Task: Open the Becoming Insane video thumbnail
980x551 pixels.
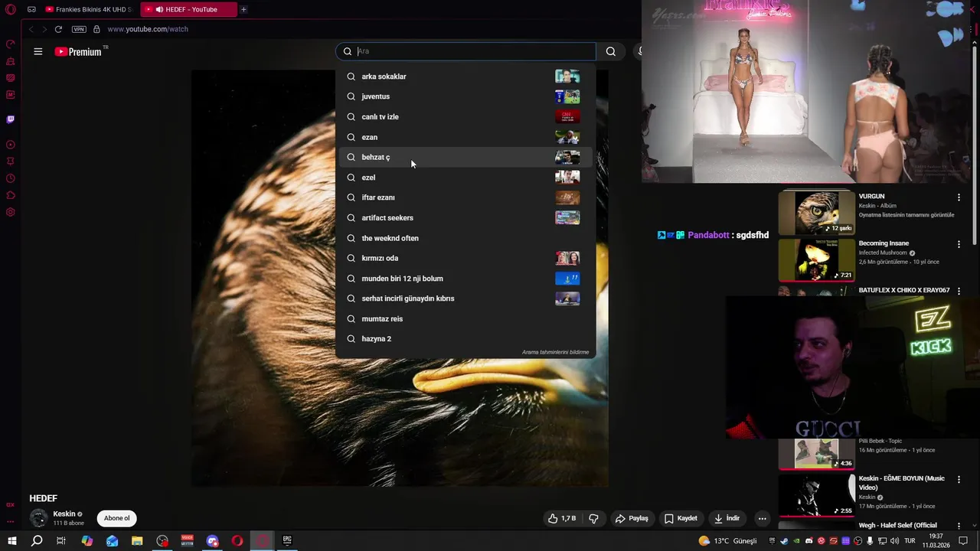Action: pos(817,260)
